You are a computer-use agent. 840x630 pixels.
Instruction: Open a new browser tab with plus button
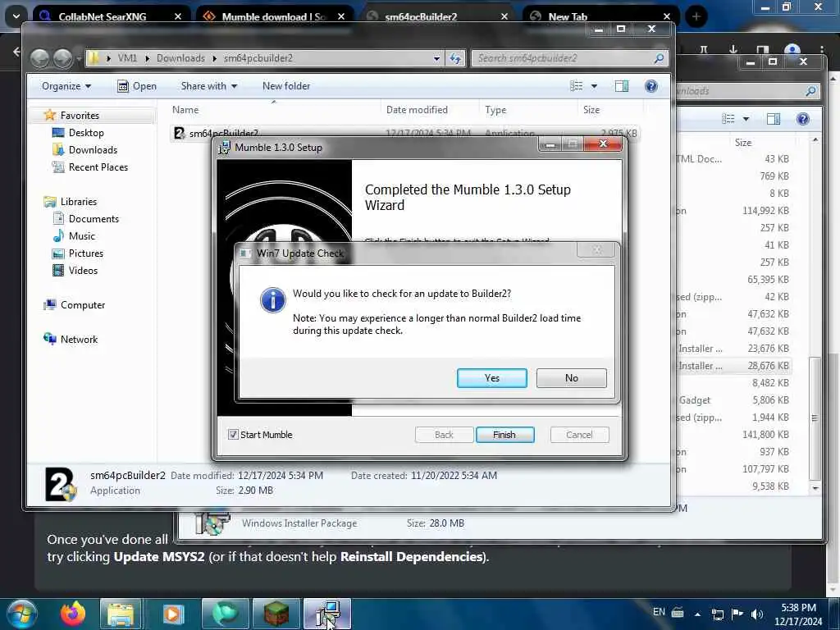[696, 16]
